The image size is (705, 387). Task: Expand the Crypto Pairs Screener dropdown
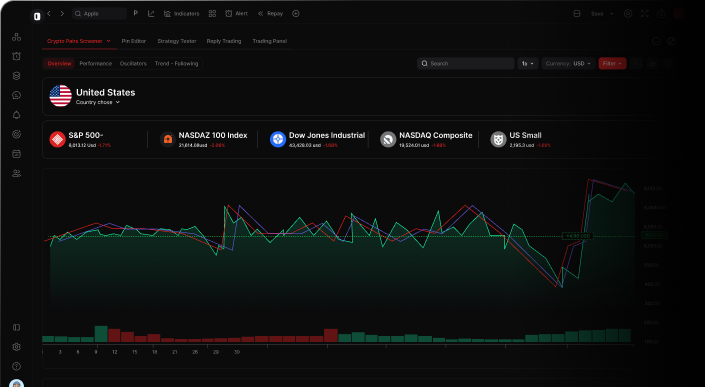[78, 41]
